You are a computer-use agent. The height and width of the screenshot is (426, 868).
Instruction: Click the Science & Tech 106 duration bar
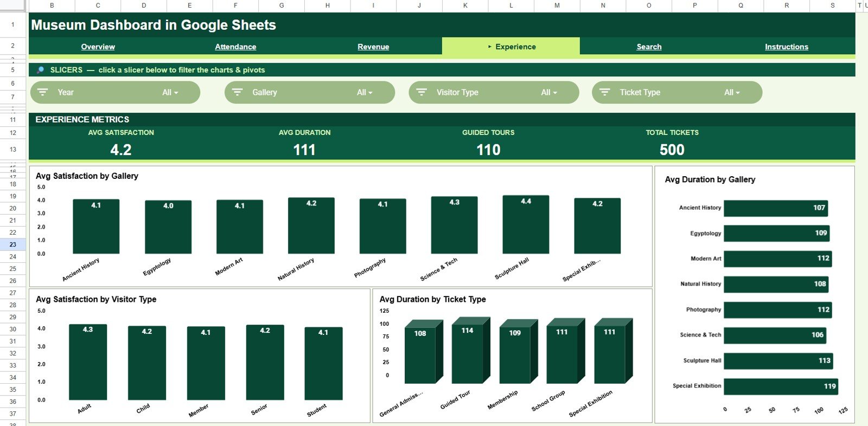pyautogui.click(x=775, y=335)
